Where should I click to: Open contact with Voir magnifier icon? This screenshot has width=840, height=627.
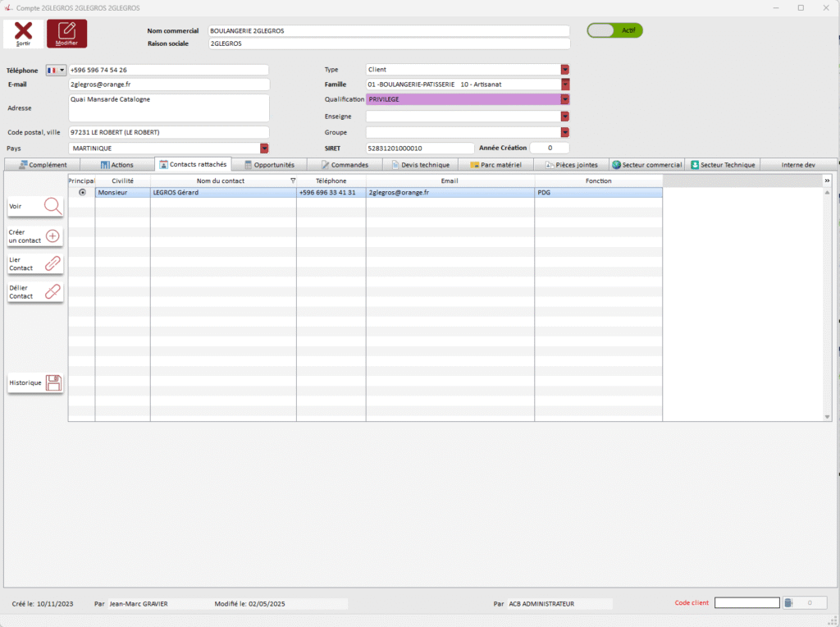point(52,207)
